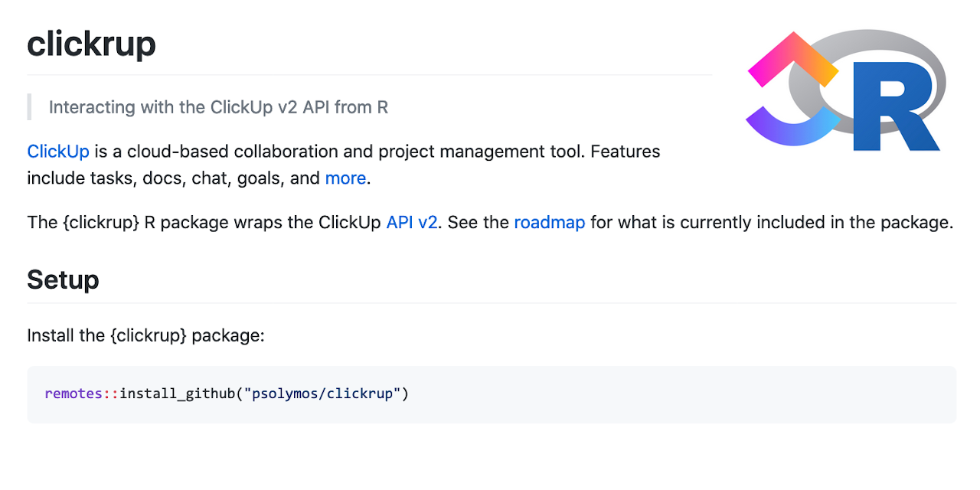The width and height of the screenshot is (980, 490).
Task: Click empty area inside the grey code block
Action: coord(674,394)
